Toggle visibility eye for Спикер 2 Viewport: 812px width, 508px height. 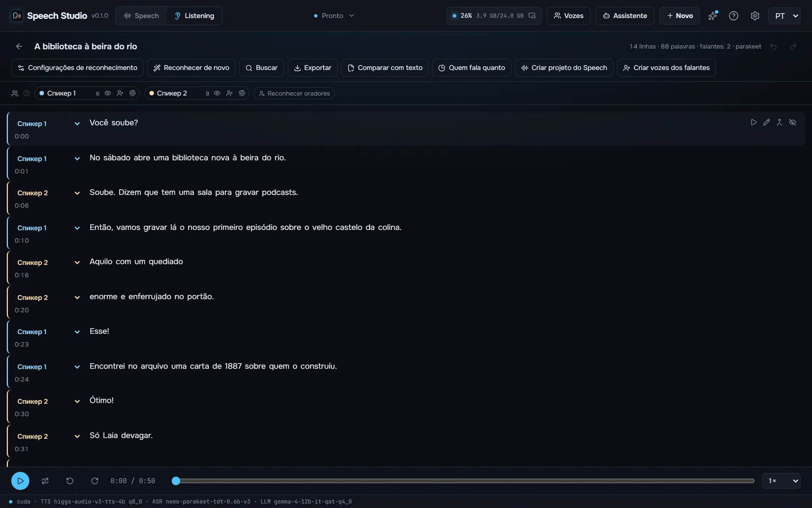pos(217,93)
